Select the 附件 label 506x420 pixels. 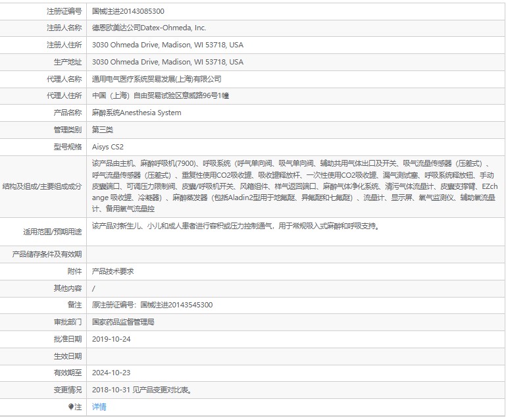click(74, 271)
